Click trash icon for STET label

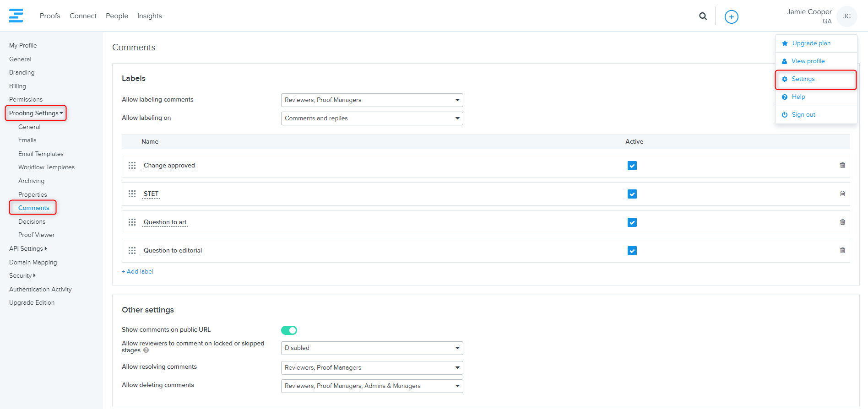click(842, 194)
